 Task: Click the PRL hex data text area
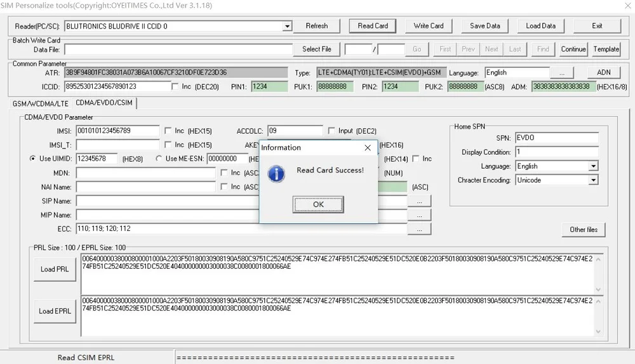[337, 274]
